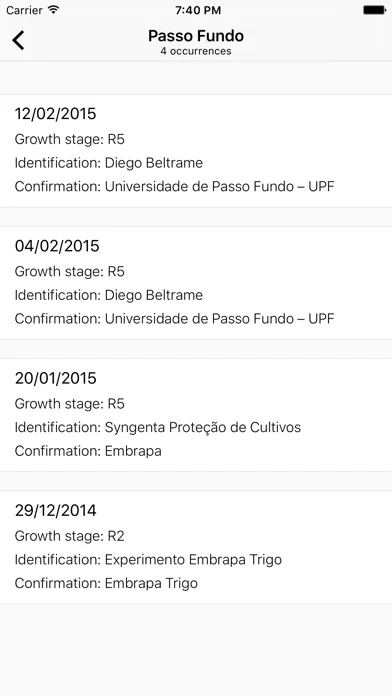Screen dimensions: 392x696
Task: Open the 20/01/2015 occurrence entry
Action: click(196, 415)
